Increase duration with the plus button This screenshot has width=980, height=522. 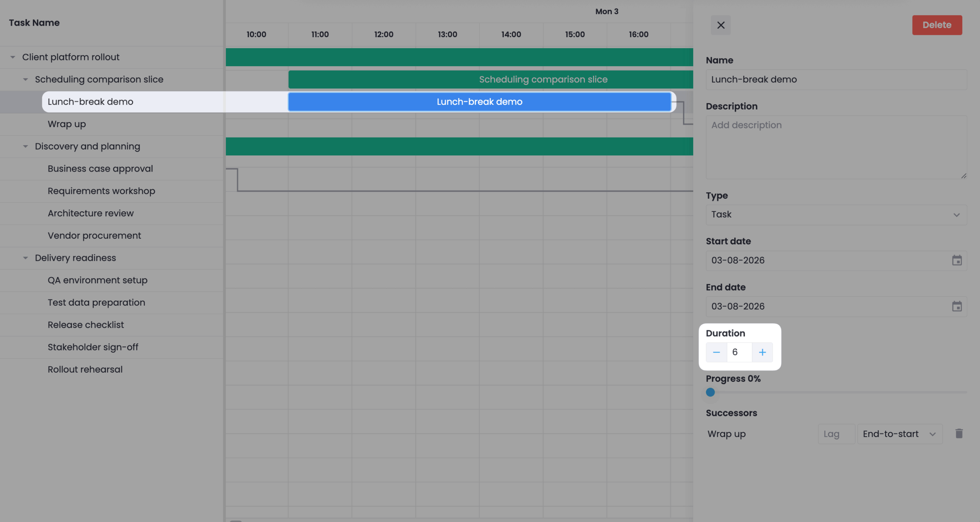click(762, 352)
